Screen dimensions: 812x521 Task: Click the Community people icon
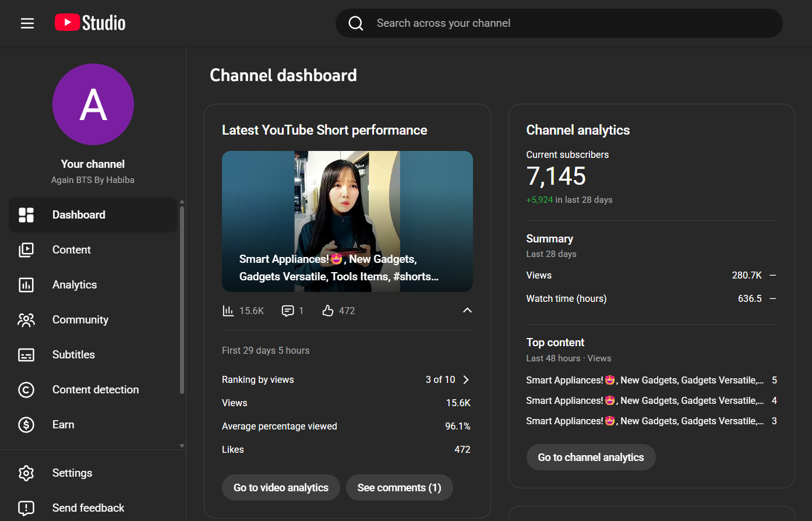26,320
